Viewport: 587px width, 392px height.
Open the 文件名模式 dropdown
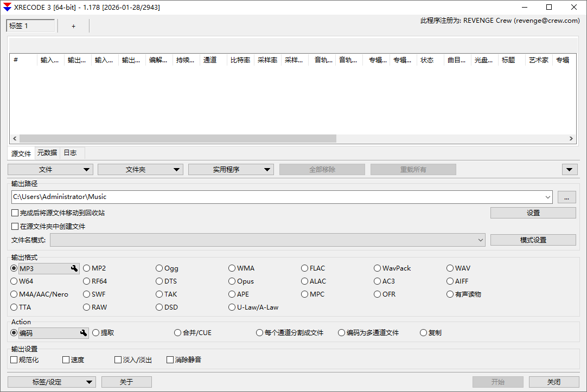[481, 240]
